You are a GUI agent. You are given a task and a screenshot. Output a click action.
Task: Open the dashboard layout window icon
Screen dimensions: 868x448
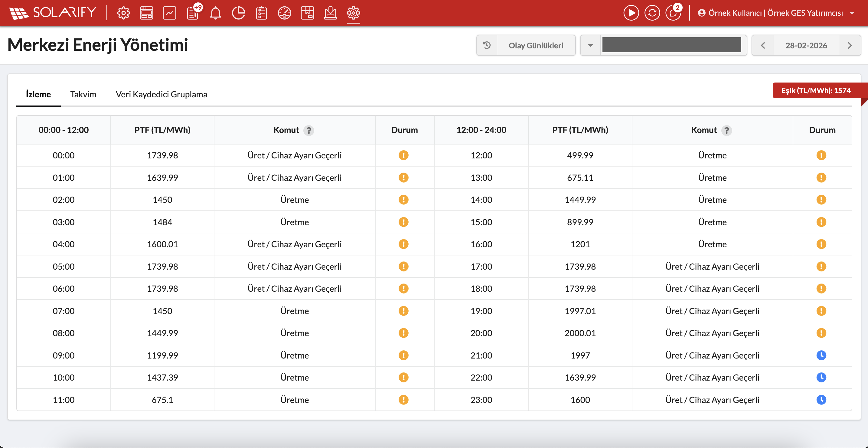pos(146,13)
